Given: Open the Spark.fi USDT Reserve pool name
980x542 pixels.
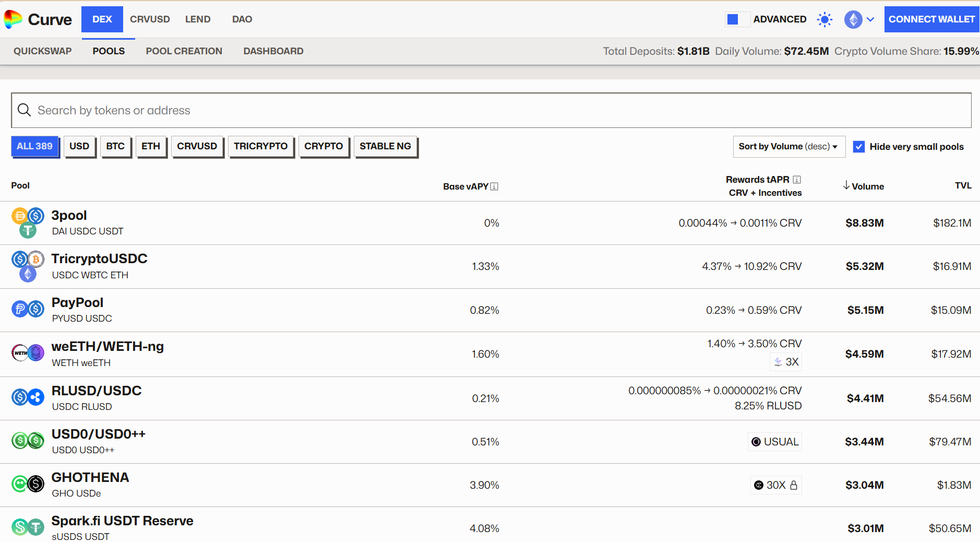Looking at the screenshot, I should [x=122, y=521].
